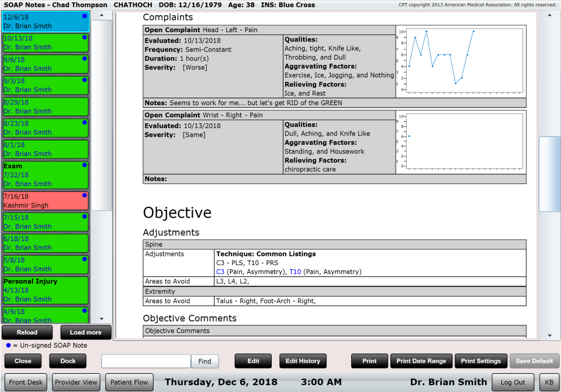561x392 pixels.
Task: Click the Reload button
Action: point(27,332)
